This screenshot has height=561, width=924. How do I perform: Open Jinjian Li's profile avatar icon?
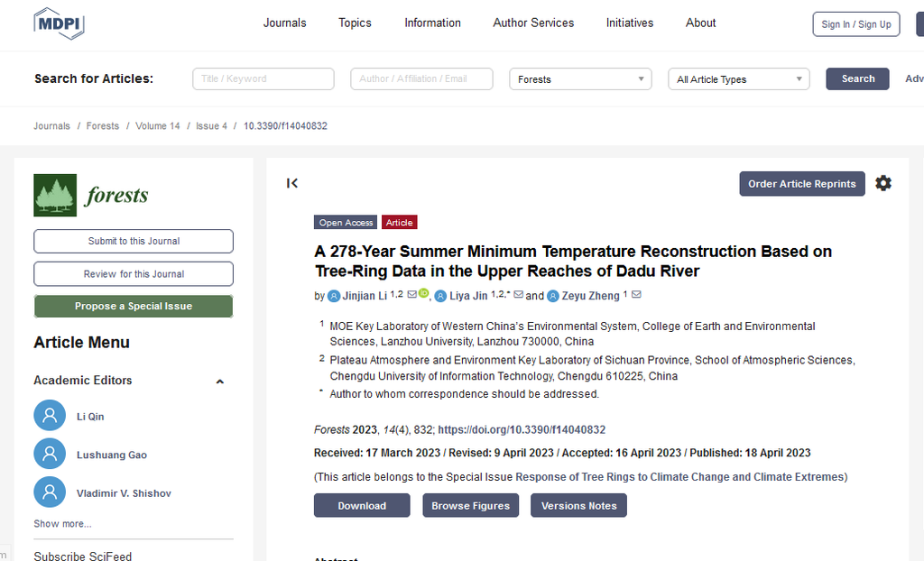click(334, 296)
